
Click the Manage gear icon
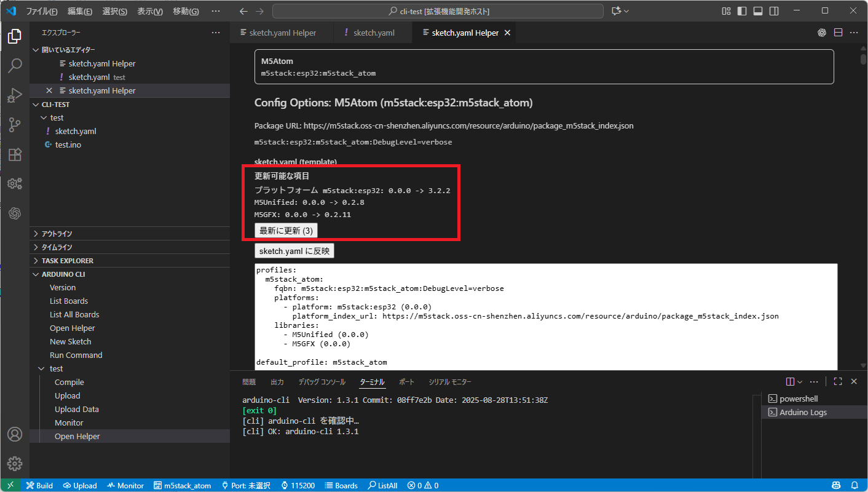click(x=15, y=463)
